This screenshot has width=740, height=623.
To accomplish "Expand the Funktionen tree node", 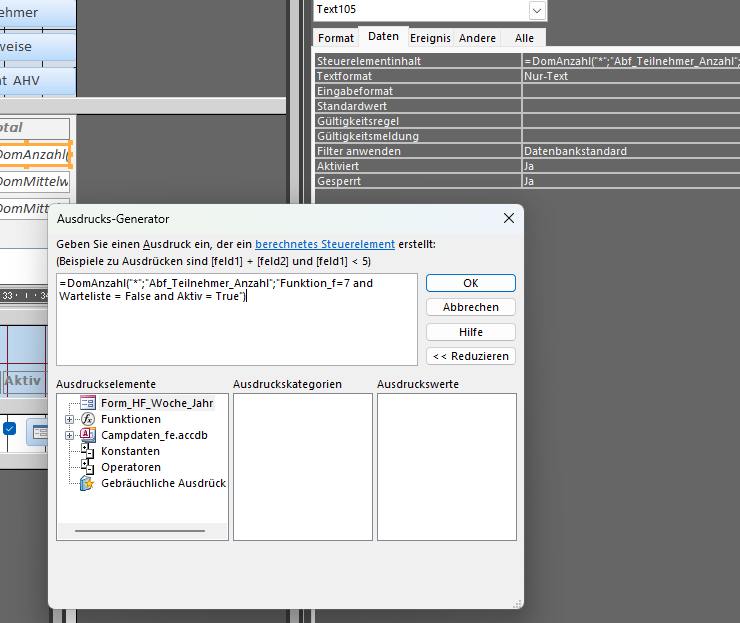I will (x=69, y=419).
